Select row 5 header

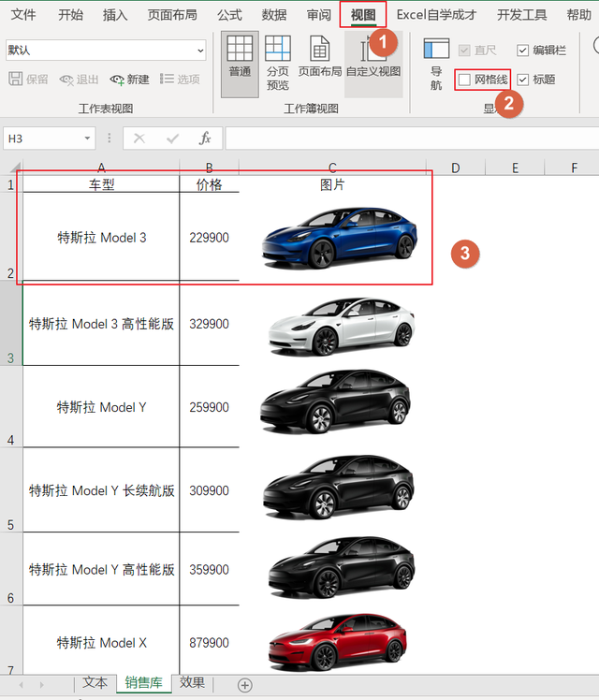[10, 489]
